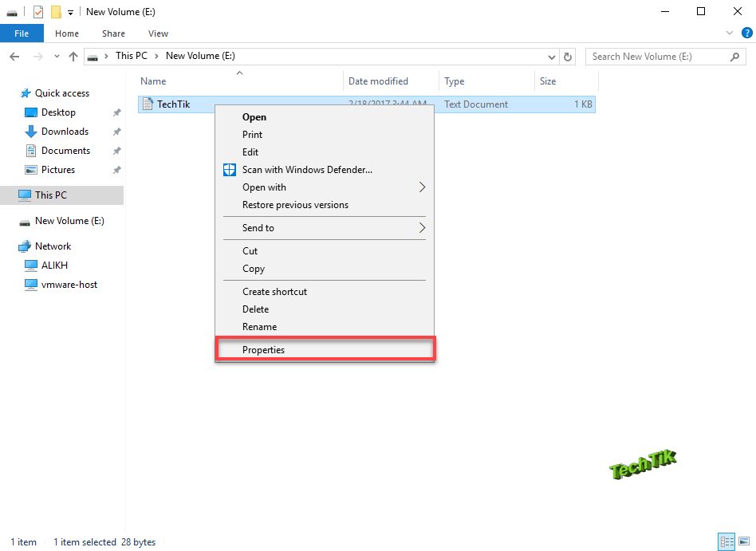
Task: Click New Volume (E:) breadcrumb in address bar
Action: tap(201, 56)
